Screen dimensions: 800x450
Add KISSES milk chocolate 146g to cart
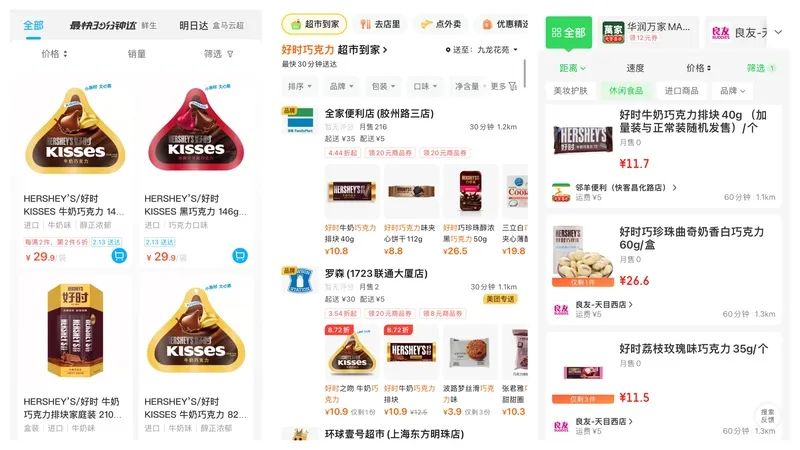(x=119, y=256)
